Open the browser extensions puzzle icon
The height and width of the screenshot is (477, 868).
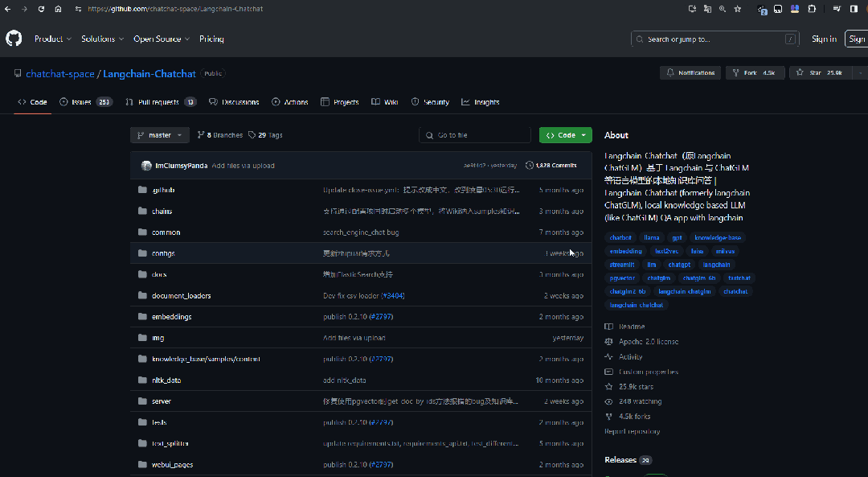[812, 9]
